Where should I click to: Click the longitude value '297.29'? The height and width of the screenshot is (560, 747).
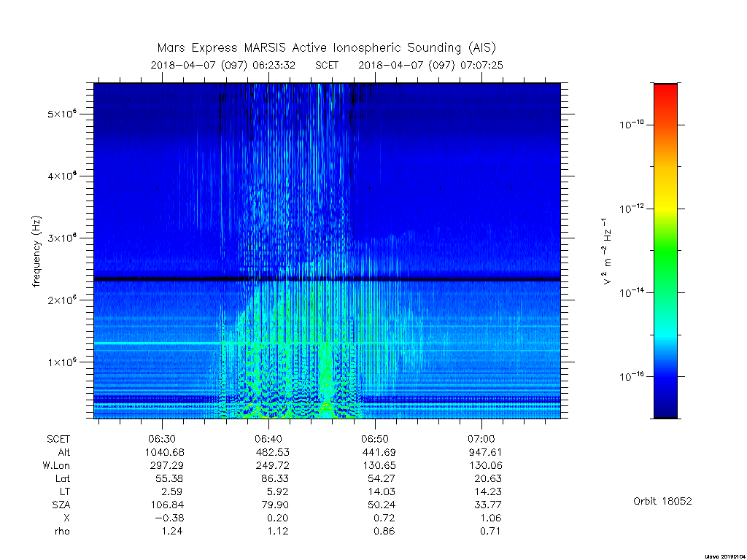[x=166, y=466]
